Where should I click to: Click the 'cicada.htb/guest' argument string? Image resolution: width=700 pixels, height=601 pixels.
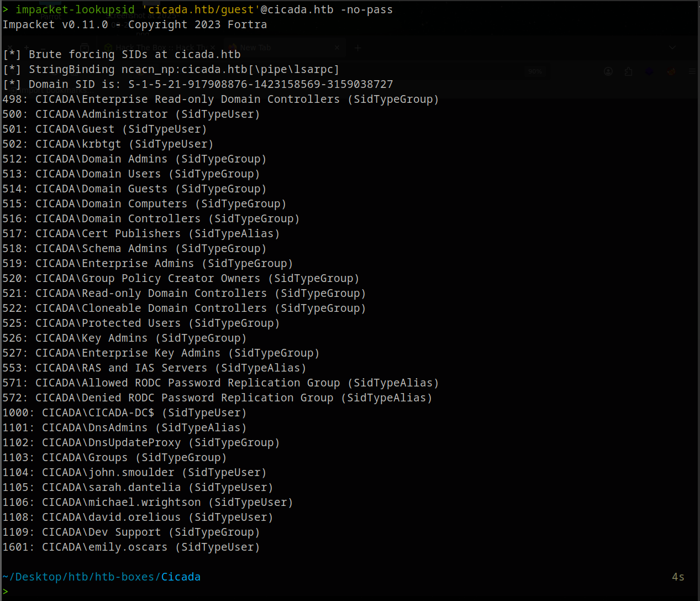point(201,9)
